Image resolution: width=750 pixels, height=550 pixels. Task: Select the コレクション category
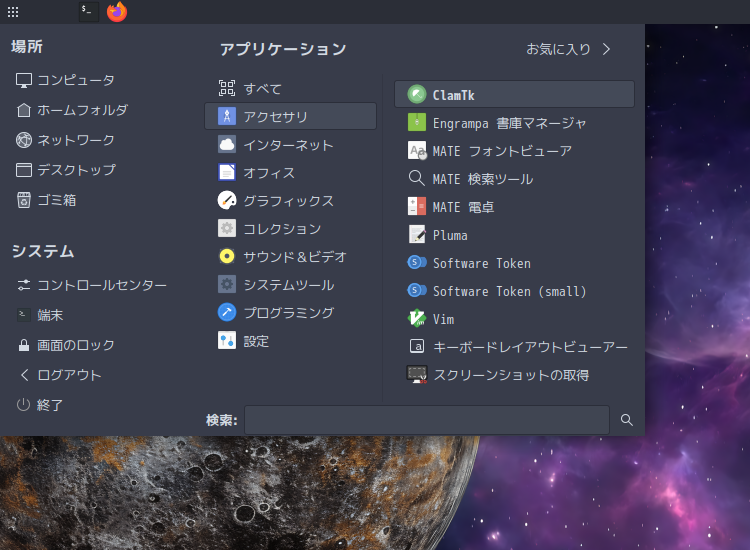pyautogui.click(x=290, y=229)
